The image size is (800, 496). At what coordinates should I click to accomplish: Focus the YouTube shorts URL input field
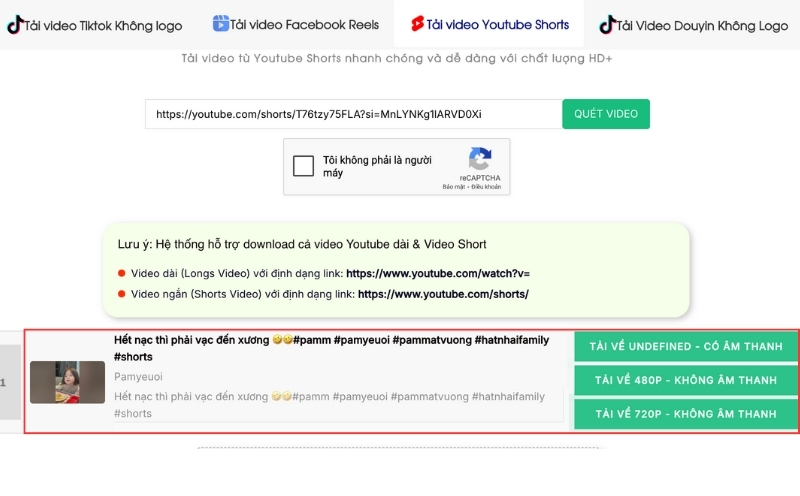click(x=354, y=114)
